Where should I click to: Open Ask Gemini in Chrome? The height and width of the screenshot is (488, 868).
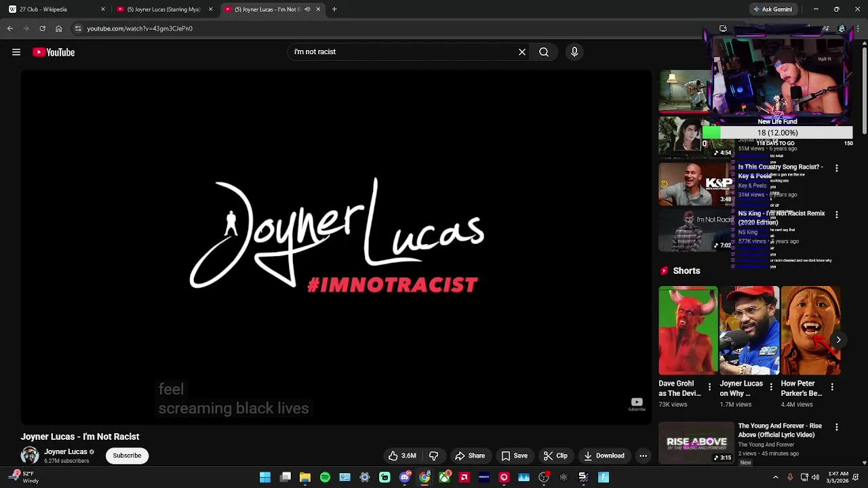coord(772,9)
